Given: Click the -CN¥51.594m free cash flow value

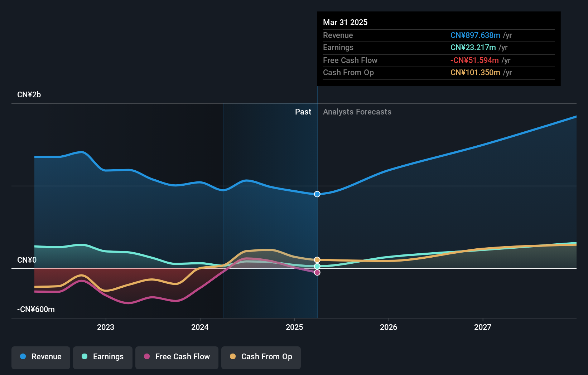Looking at the screenshot, I should [474, 60].
